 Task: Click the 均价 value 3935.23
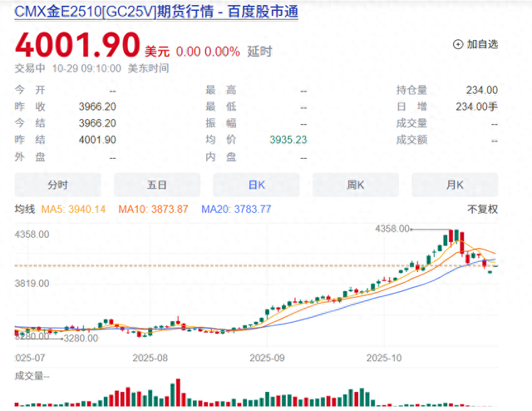coord(288,140)
